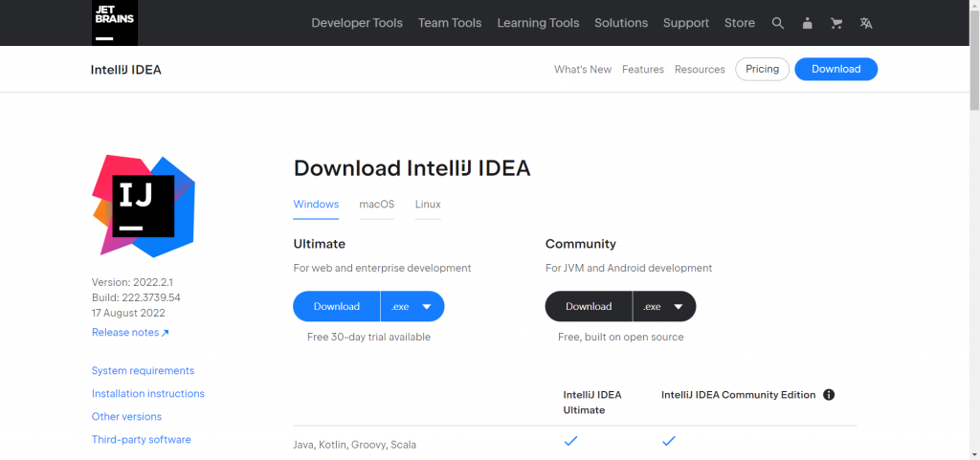Open the search magnifier icon

(x=777, y=23)
